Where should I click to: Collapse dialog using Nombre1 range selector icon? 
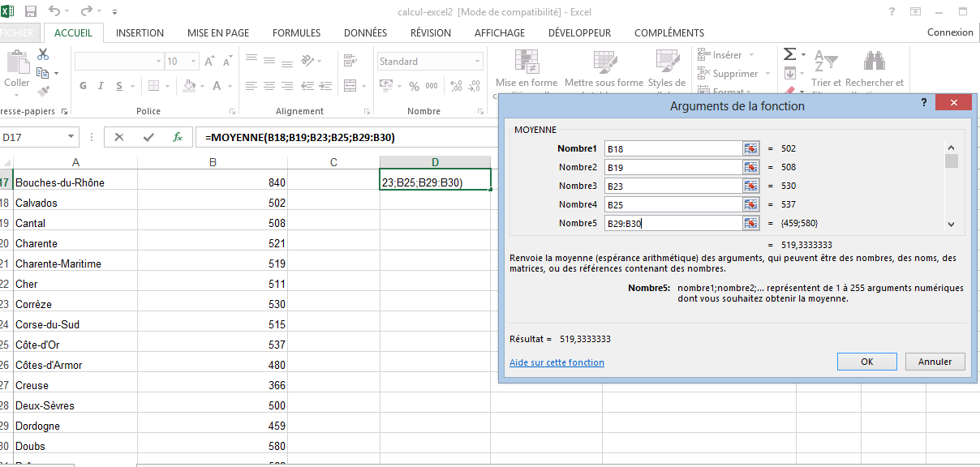[x=750, y=148]
